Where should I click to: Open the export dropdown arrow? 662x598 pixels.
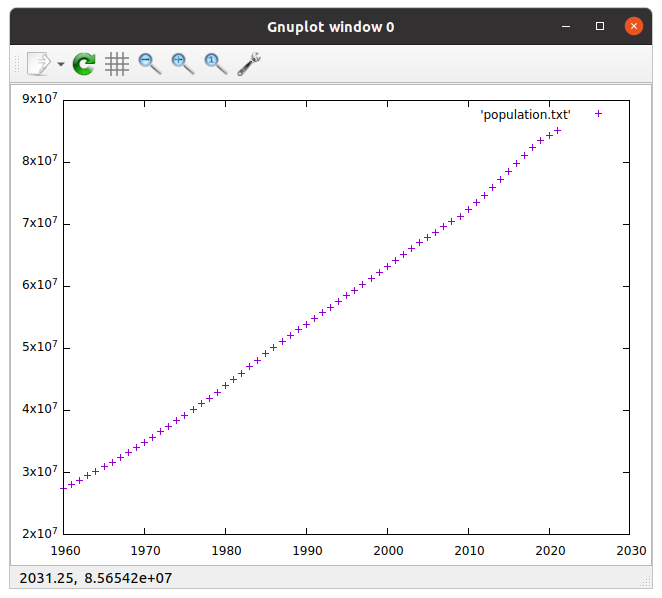pyautogui.click(x=61, y=64)
